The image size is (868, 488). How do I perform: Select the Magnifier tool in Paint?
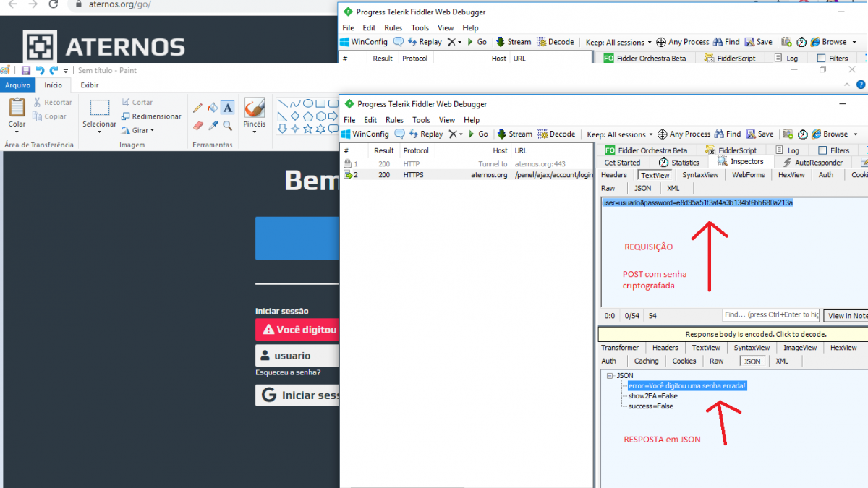227,125
